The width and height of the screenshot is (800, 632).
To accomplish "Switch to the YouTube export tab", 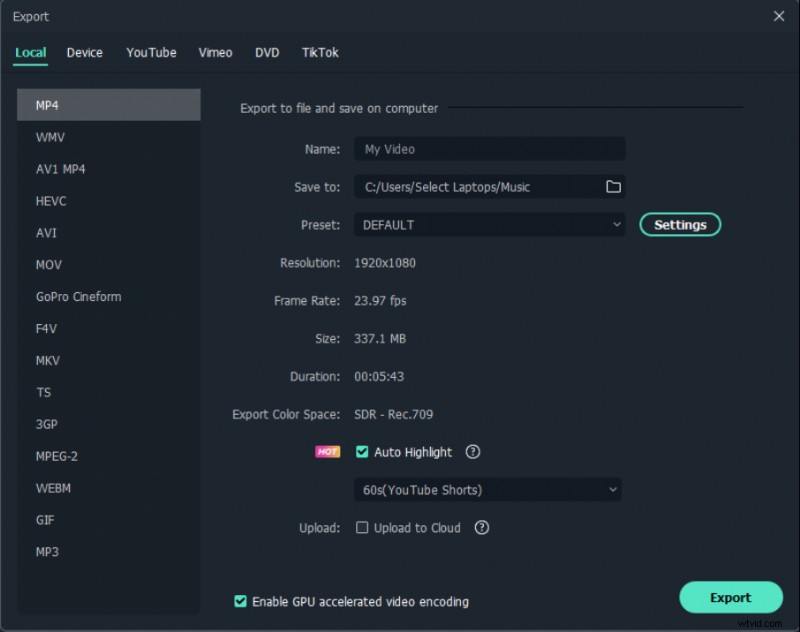I will (x=150, y=53).
